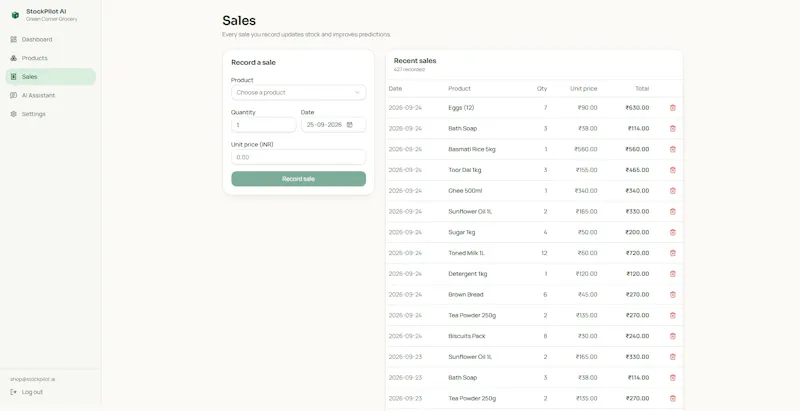
Task: Click the ₹720.00 total cell
Action: (x=637, y=253)
